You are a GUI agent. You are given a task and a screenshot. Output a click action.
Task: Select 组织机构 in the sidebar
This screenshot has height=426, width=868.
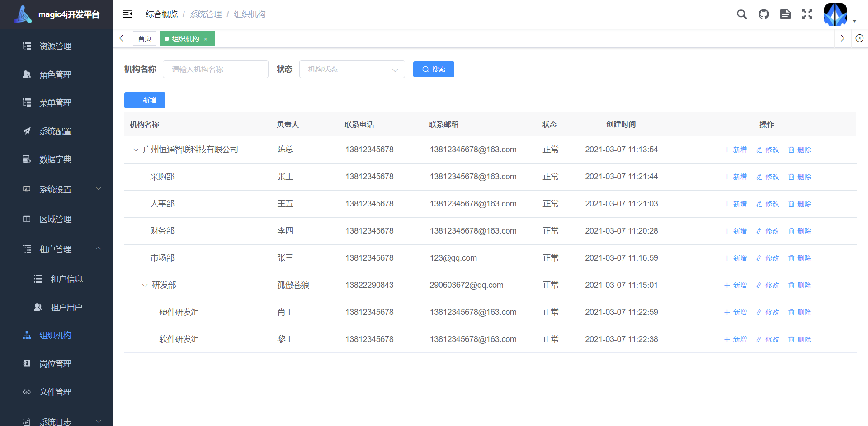tap(57, 335)
